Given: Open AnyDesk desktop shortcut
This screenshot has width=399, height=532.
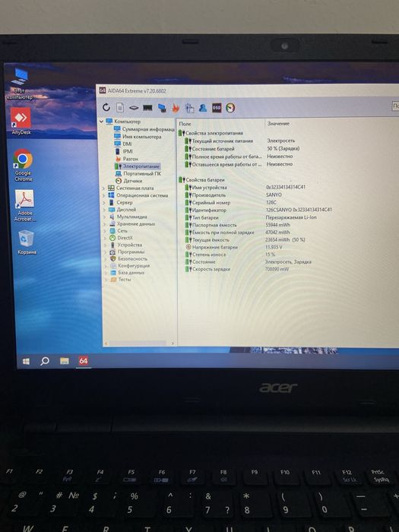Looking at the screenshot, I should 21,122.
